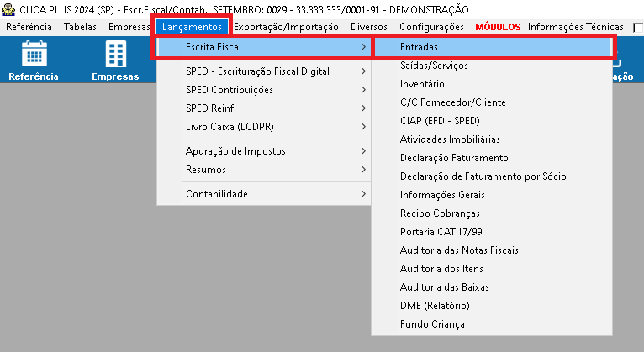The width and height of the screenshot is (644, 352).
Task: Open the Exportação/Importação menu
Action: [286, 27]
